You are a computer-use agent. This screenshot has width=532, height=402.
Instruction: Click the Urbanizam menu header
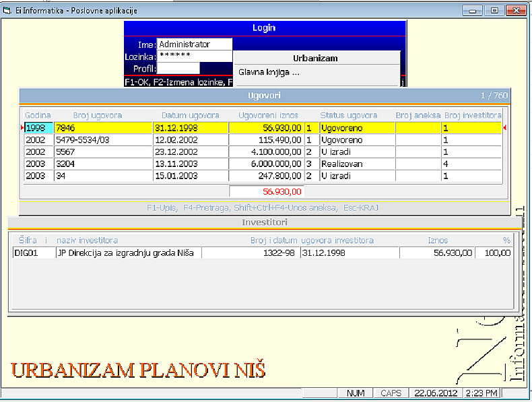coord(315,59)
